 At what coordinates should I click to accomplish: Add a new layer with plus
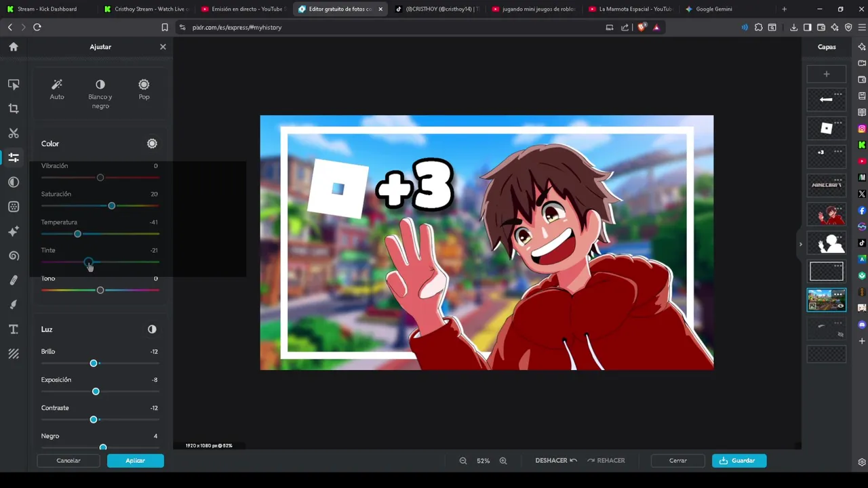(x=827, y=74)
